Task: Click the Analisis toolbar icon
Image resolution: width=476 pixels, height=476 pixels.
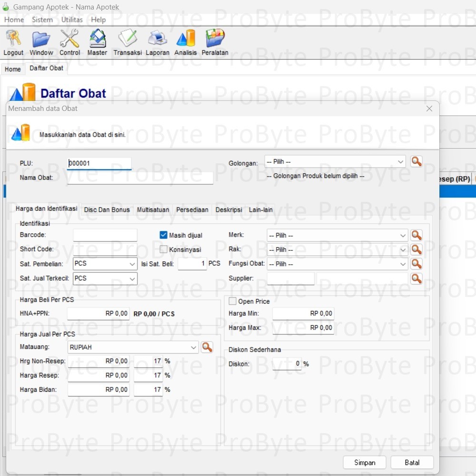Action: point(186,39)
